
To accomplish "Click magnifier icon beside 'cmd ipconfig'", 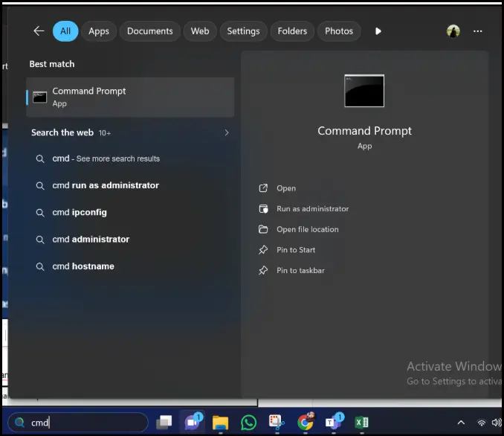I will click(40, 213).
